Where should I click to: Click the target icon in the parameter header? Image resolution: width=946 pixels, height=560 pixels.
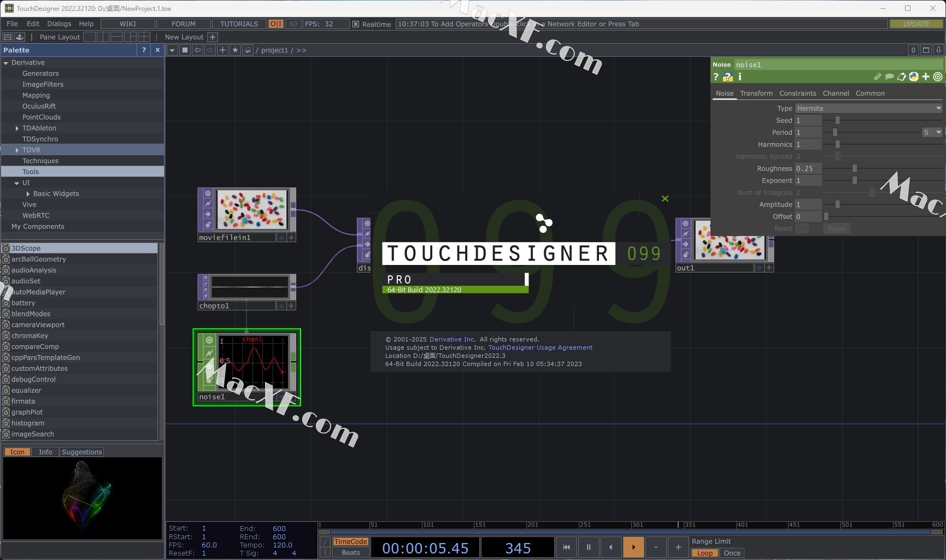click(x=938, y=77)
